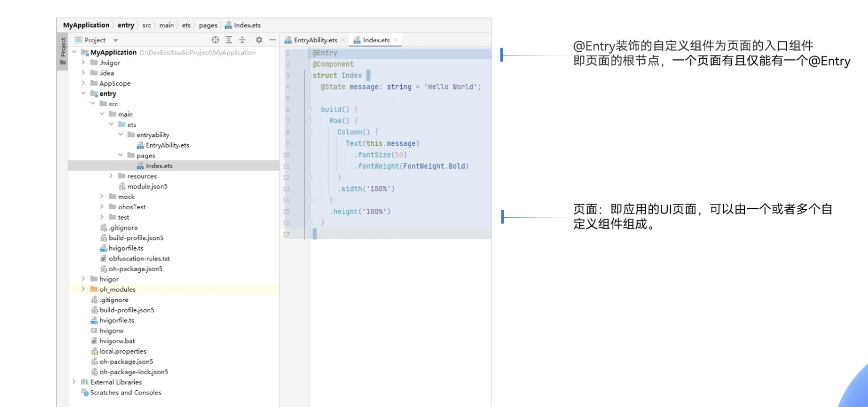Select Scratches and Consoles node
The height and width of the screenshot is (407, 868).
coord(125,392)
